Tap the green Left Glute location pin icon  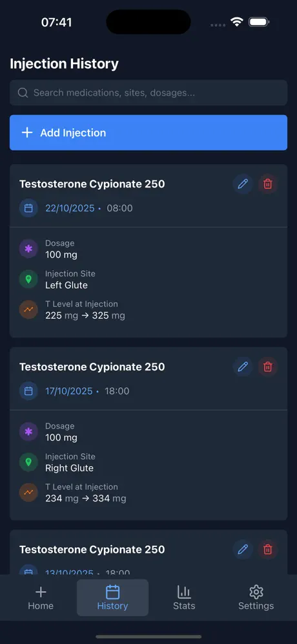click(x=28, y=279)
